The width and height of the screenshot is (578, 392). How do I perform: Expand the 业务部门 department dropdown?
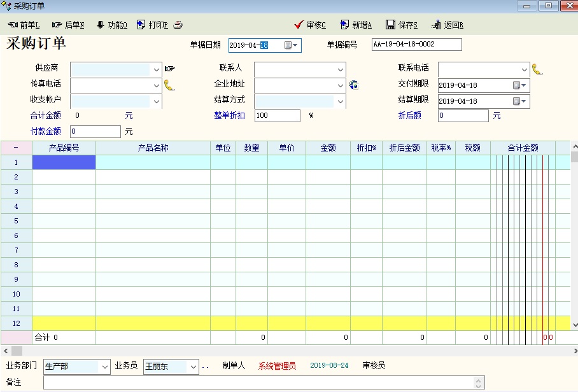(x=104, y=367)
